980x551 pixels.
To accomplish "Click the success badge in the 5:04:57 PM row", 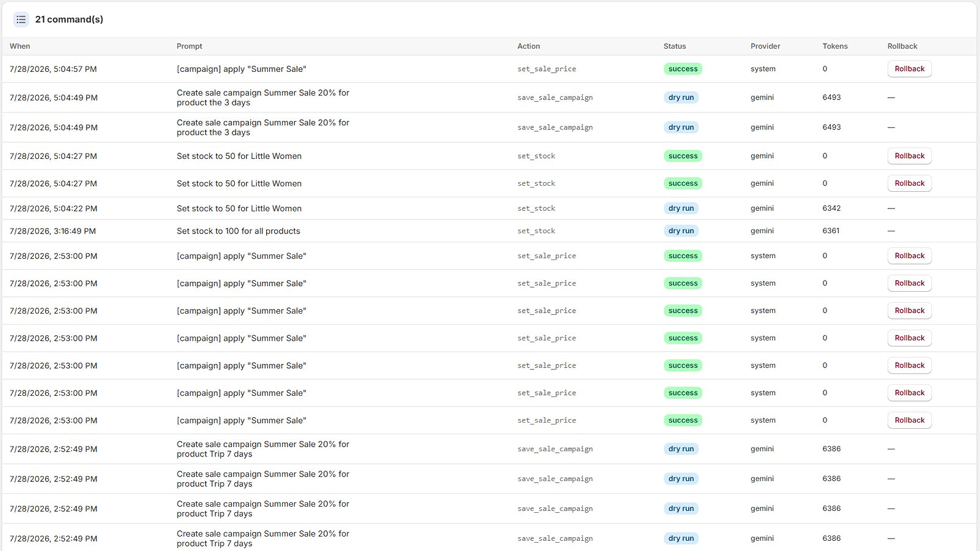I will [683, 69].
